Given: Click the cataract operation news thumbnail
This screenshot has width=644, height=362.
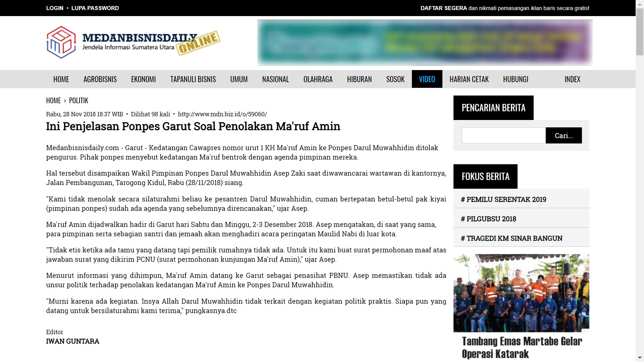Looking at the screenshot, I should (x=521, y=293).
